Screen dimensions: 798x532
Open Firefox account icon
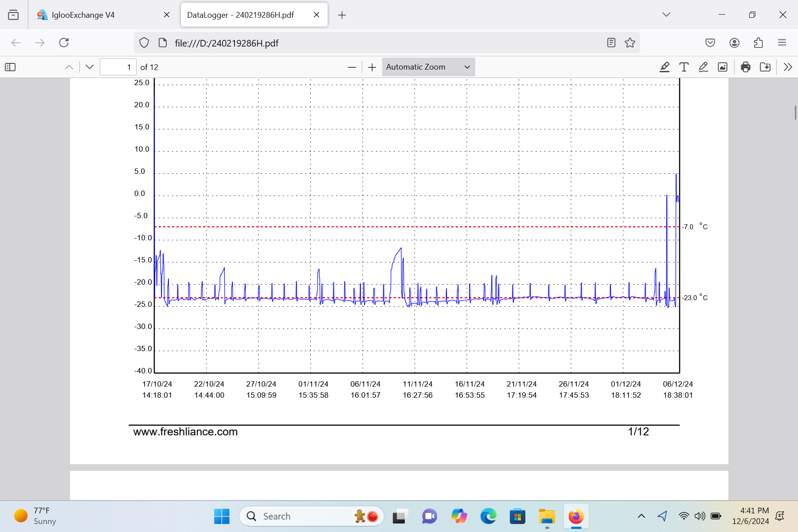click(x=734, y=43)
